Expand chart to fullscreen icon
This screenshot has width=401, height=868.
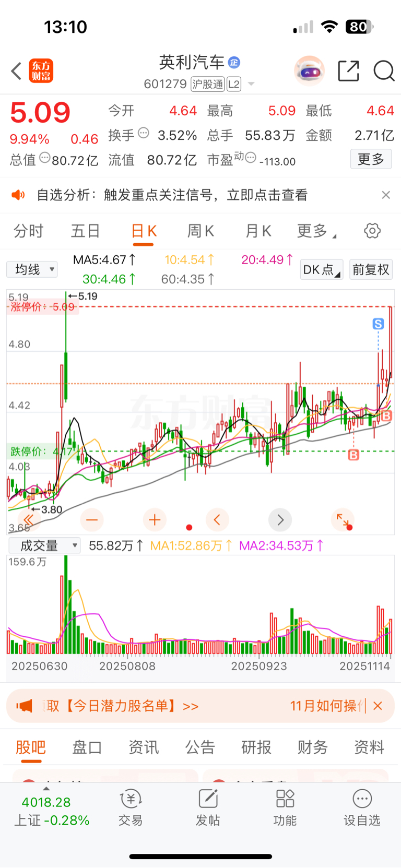tap(343, 520)
